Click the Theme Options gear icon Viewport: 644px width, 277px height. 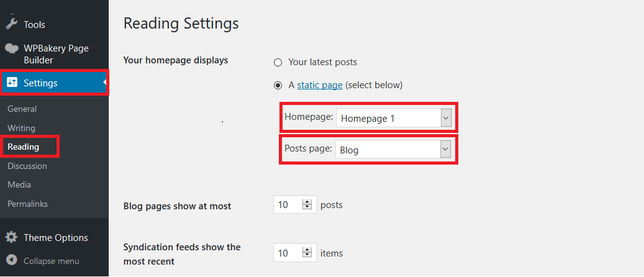click(12, 237)
